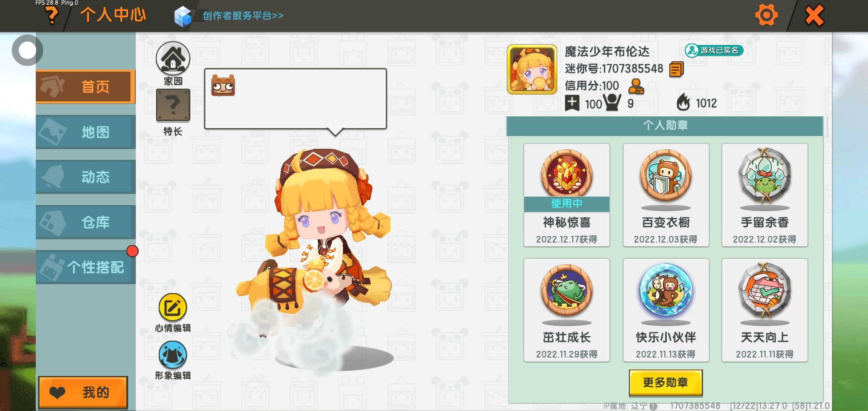Select the 快乐小伙伴 medal
This screenshot has width=868, height=411.
[x=665, y=310]
